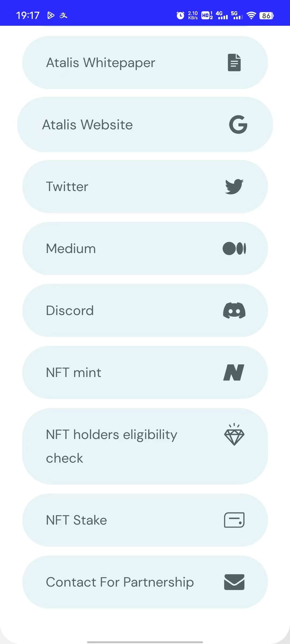The height and width of the screenshot is (644, 290).
Task: Tap the N logo next to NFT mint
Action: [x=234, y=372]
